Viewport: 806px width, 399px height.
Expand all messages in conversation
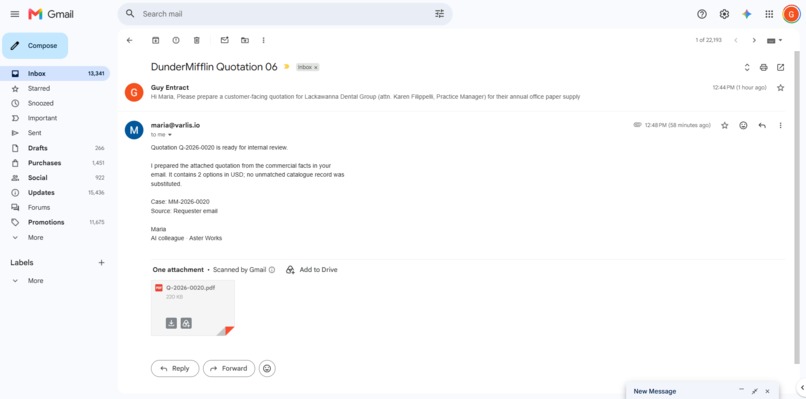point(747,67)
